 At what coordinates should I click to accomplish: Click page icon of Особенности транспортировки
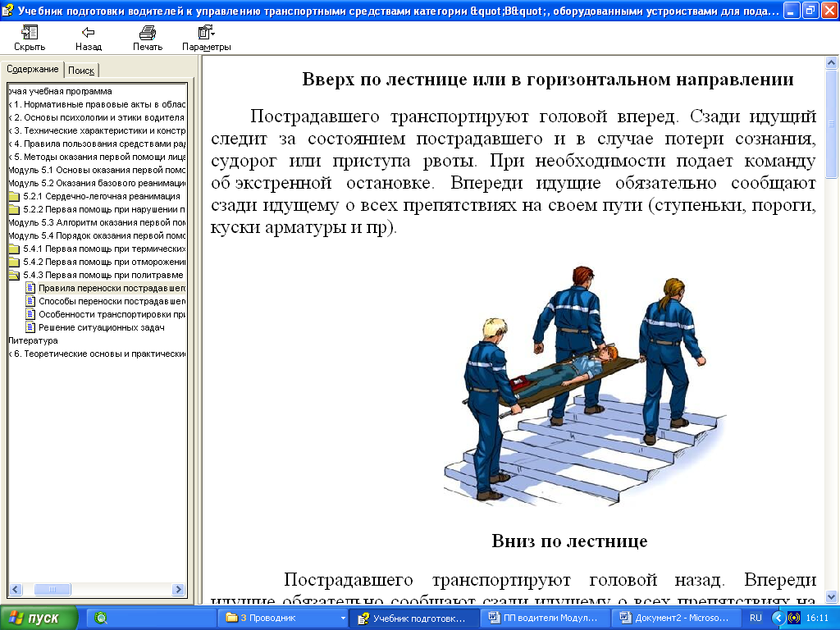pos(30,314)
